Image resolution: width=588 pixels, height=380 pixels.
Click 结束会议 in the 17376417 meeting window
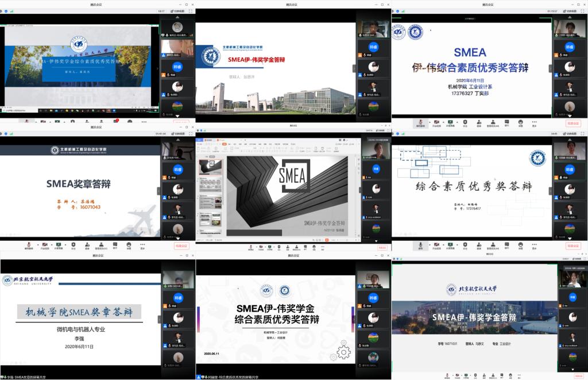573,246
